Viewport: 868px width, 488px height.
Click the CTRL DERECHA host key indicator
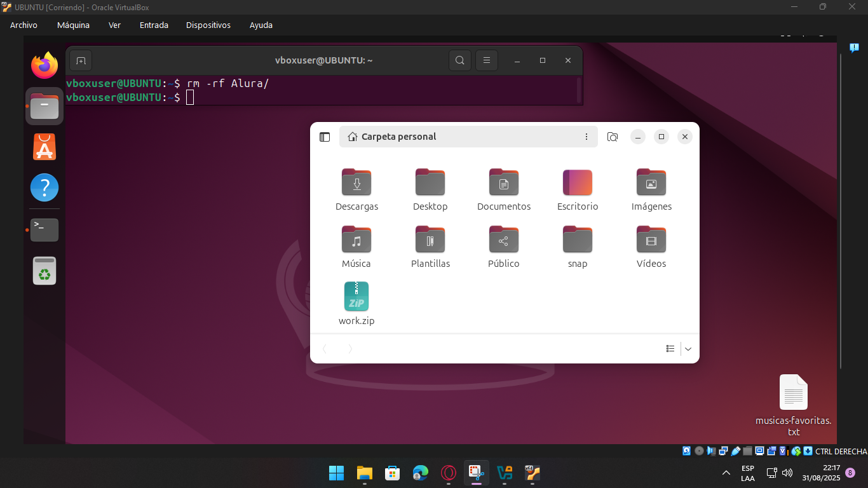point(841,451)
